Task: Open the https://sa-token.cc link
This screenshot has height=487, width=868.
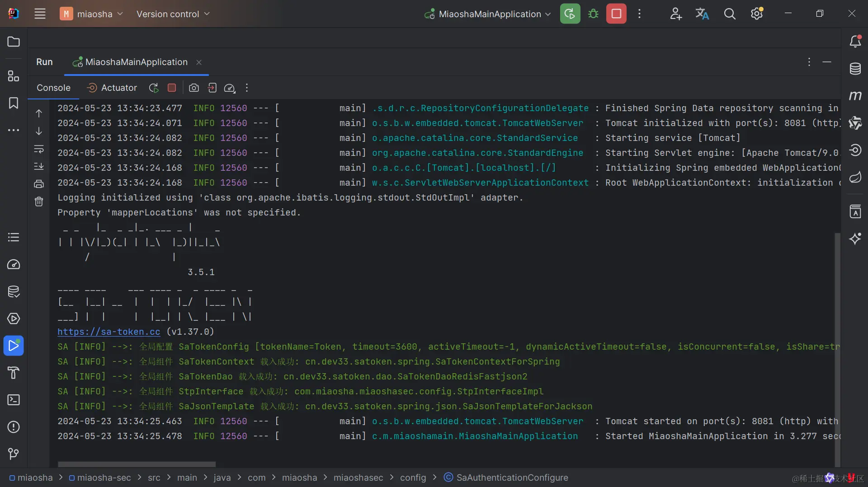Action: (x=108, y=332)
